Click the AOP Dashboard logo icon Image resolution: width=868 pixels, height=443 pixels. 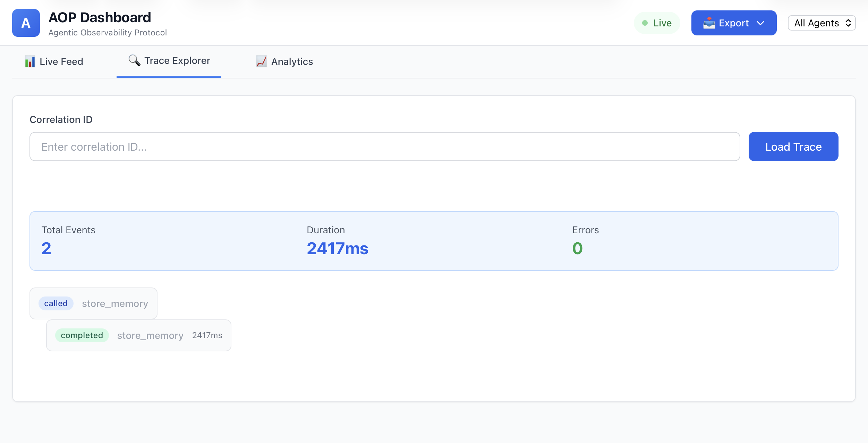coord(26,23)
